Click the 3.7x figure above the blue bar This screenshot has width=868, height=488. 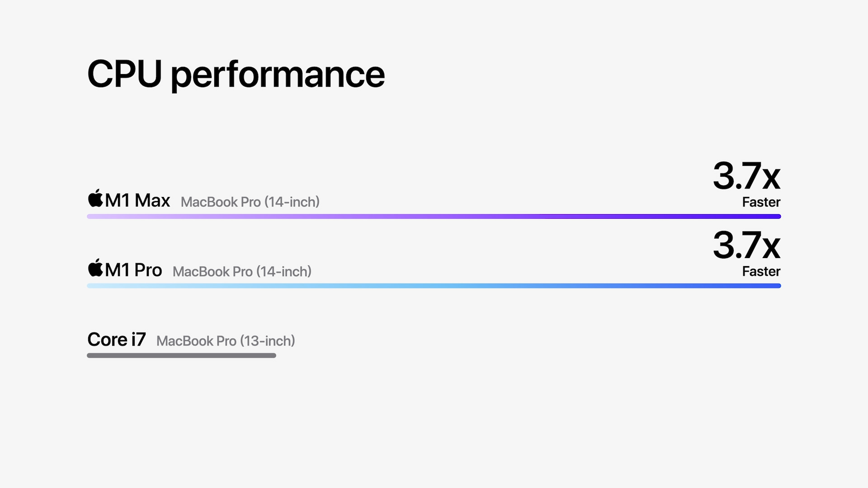point(746,246)
